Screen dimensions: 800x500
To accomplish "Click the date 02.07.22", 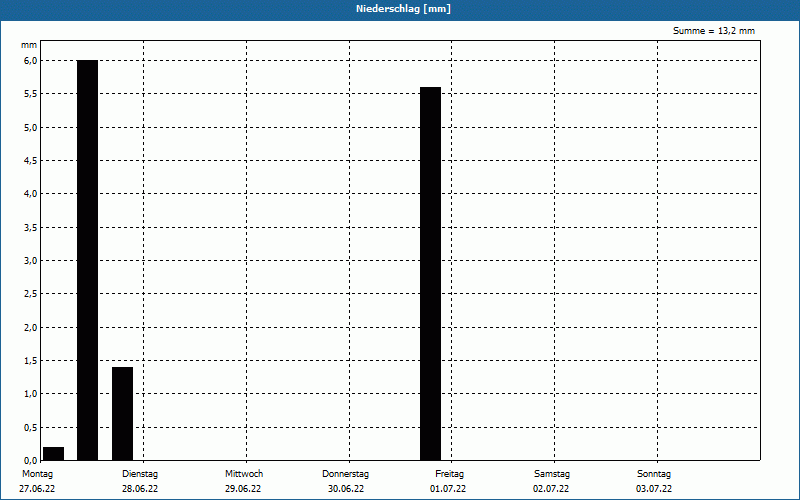I will click(551, 488).
